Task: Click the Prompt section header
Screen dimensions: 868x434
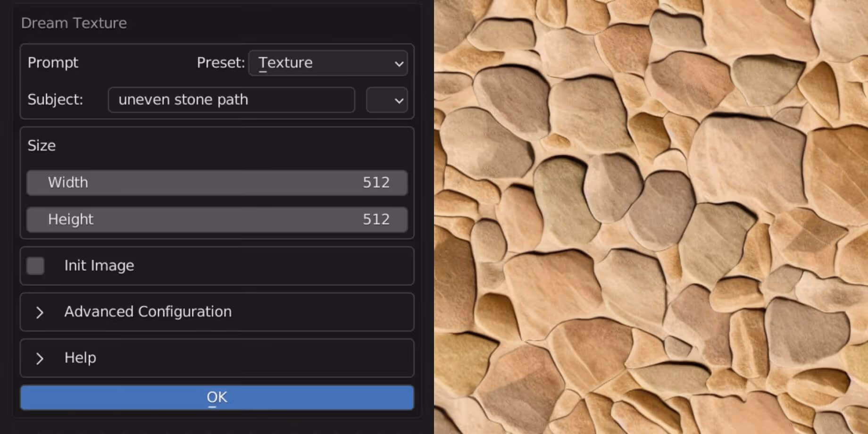Action: click(x=53, y=62)
